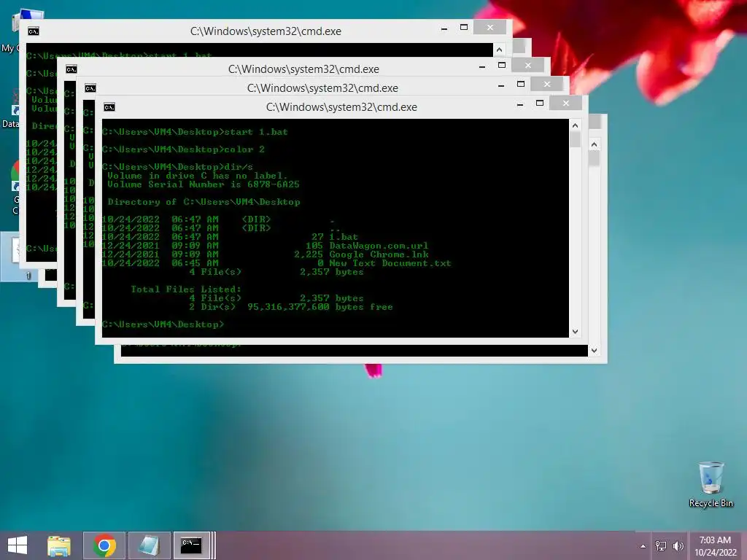Maximize the second cmd window

coord(521,84)
